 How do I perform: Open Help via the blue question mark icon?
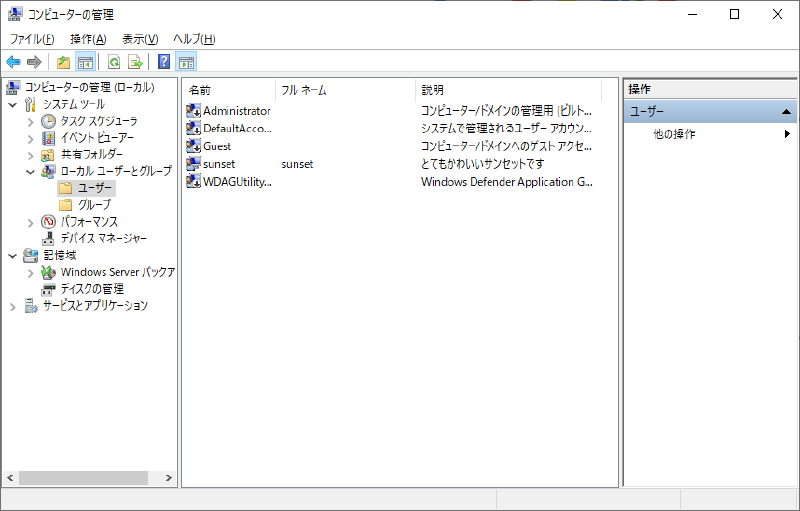click(x=163, y=62)
